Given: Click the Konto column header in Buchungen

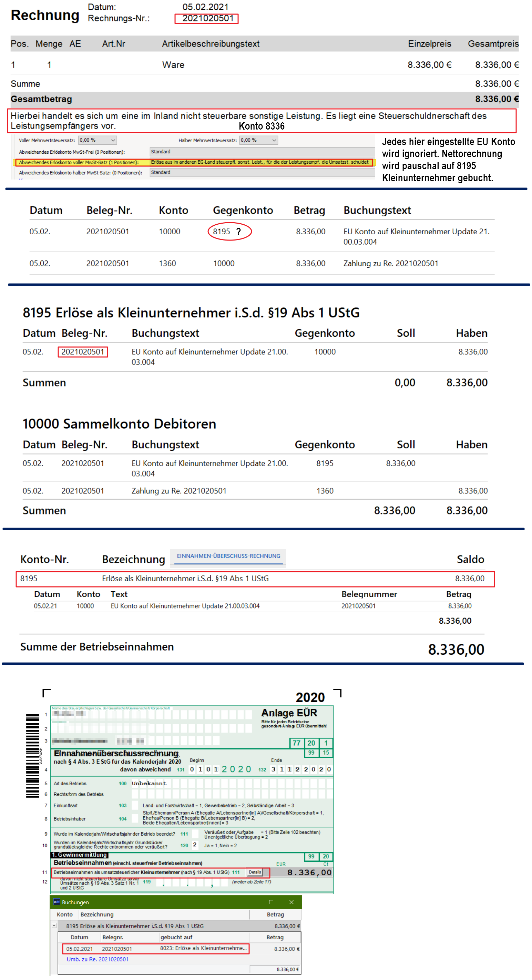Looking at the screenshot, I should tap(65, 914).
